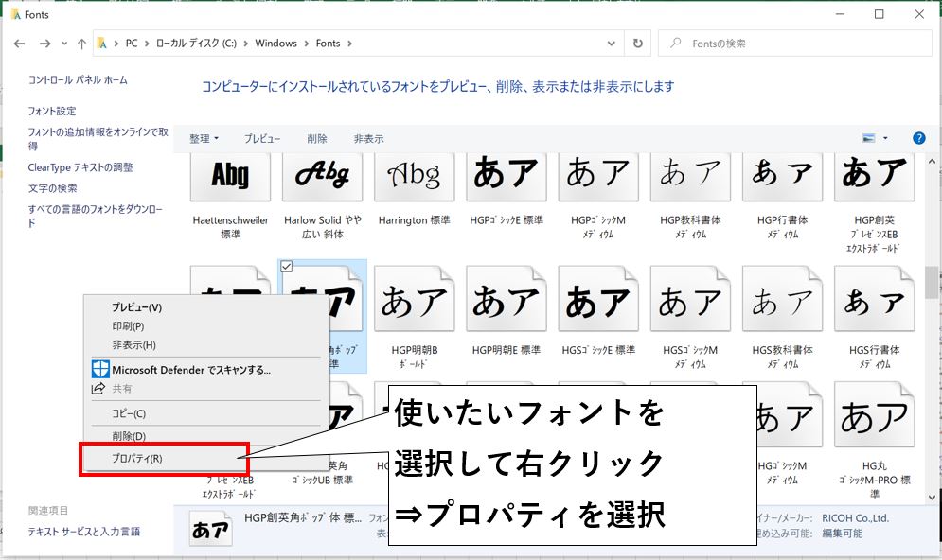
Task: Click the Microsoft Defender shield icon
Action: click(99, 370)
